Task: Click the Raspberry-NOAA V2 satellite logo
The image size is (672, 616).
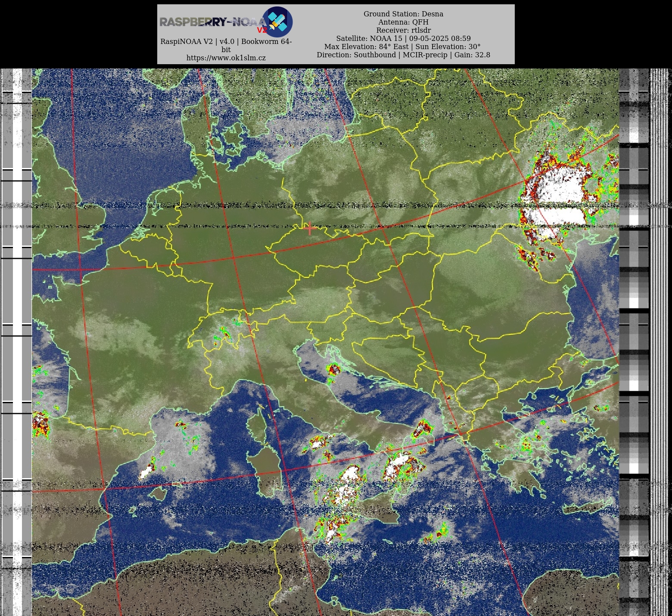Action: click(226, 22)
